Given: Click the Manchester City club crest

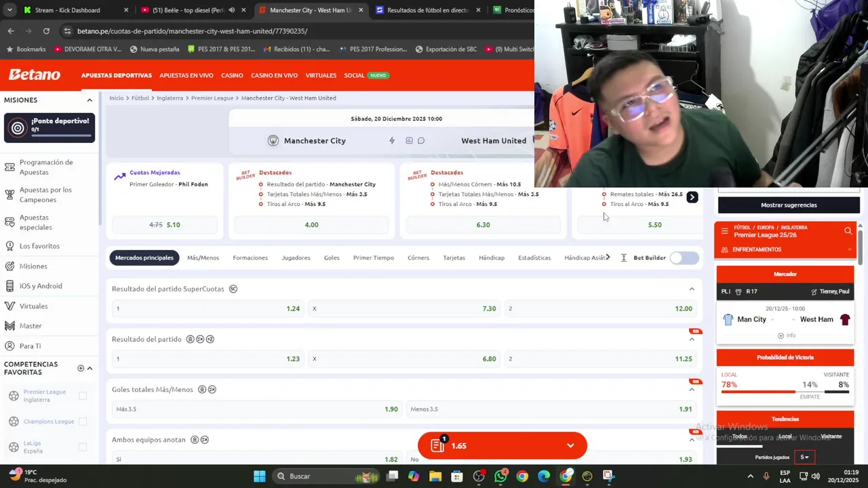Looking at the screenshot, I should click(273, 140).
